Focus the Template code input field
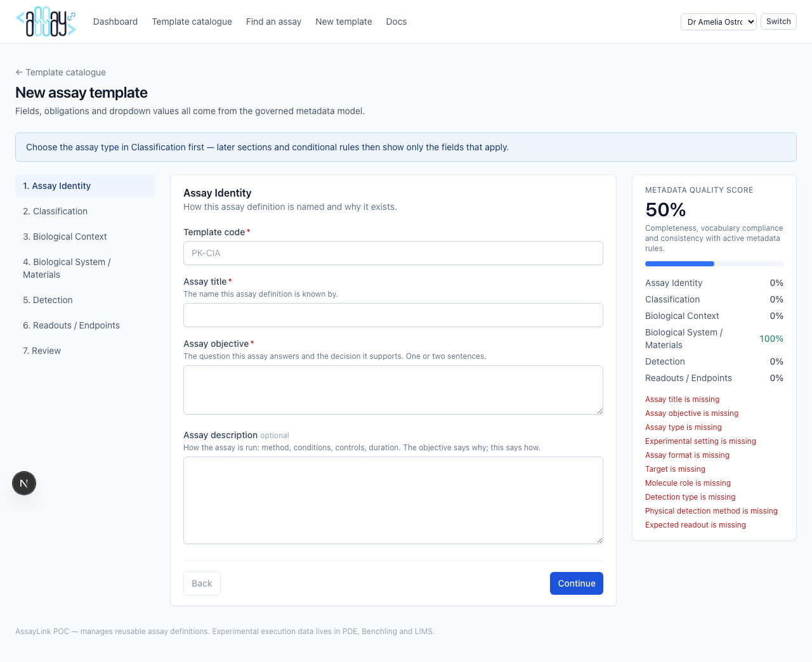812x662 pixels. pyautogui.click(x=393, y=253)
